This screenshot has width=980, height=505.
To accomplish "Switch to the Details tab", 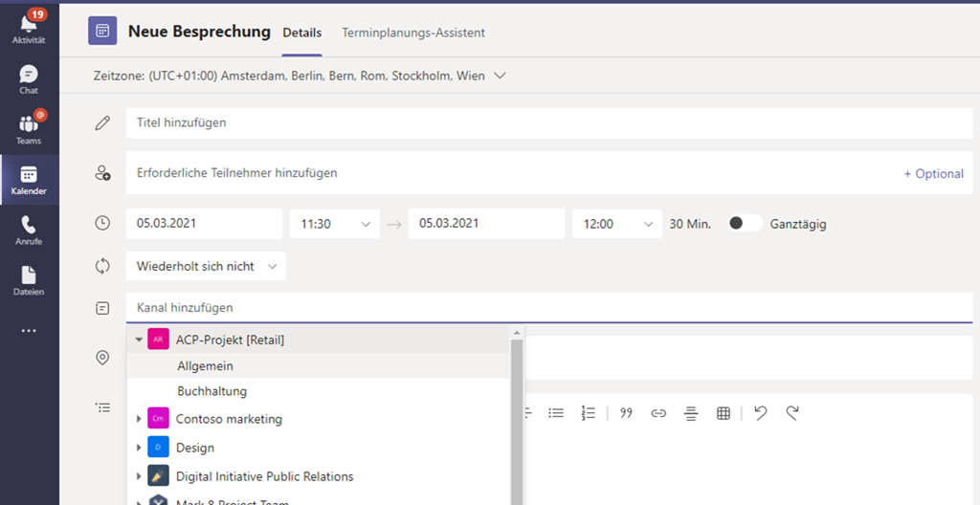I will pyautogui.click(x=301, y=33).
